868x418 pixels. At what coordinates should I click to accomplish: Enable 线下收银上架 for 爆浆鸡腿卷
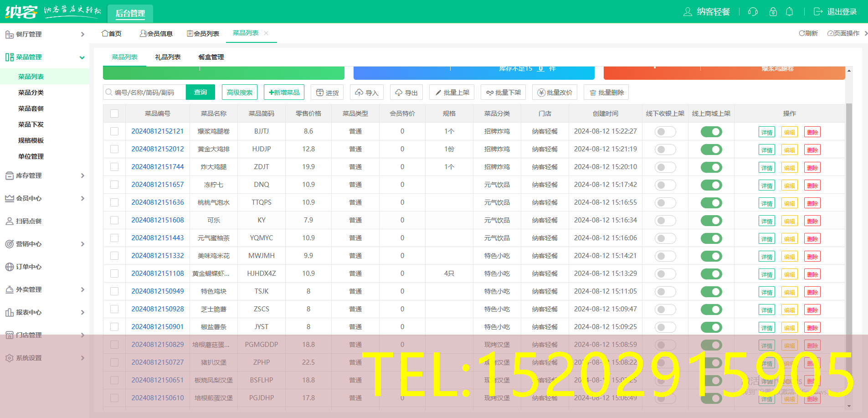pos(665,132)
